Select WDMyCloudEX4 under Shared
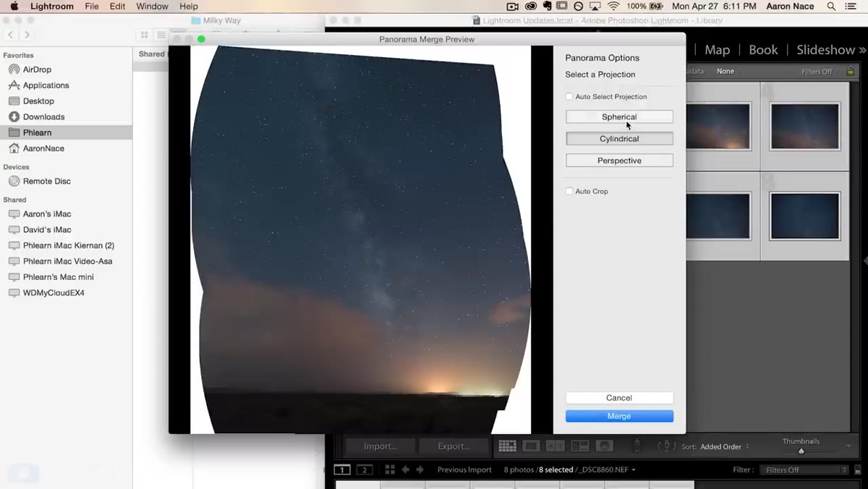Image resolution: width=868 pixels, height=489 pixels. [x=54, y=293]
